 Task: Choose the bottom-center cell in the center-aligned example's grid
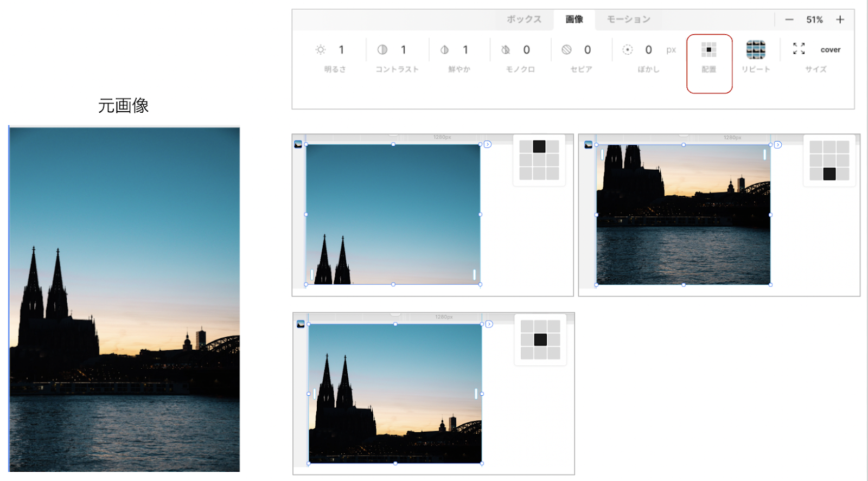tap(540, 353)
